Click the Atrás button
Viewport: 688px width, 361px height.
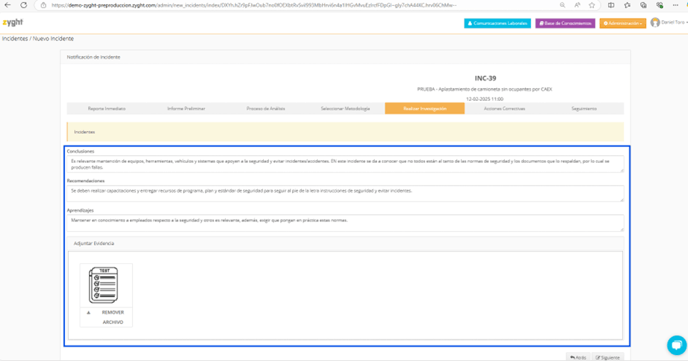tap(578, 357)
